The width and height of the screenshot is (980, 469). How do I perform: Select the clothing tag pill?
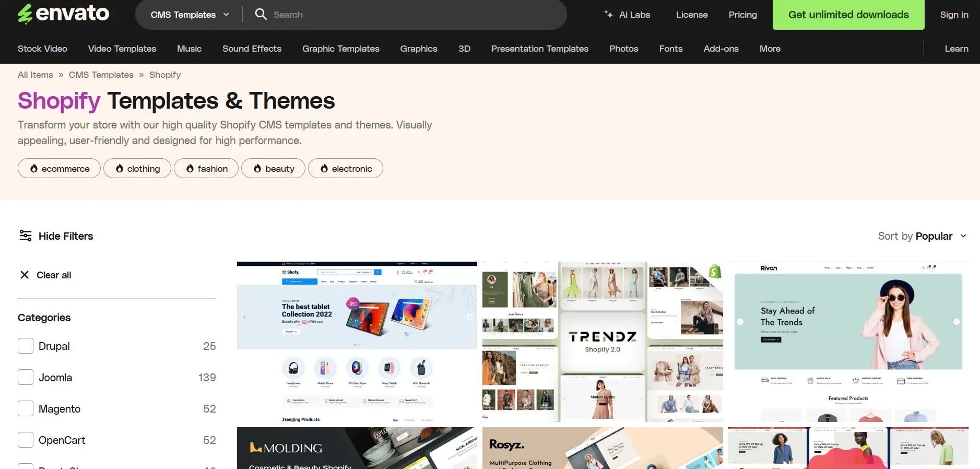tap(137, 168)
